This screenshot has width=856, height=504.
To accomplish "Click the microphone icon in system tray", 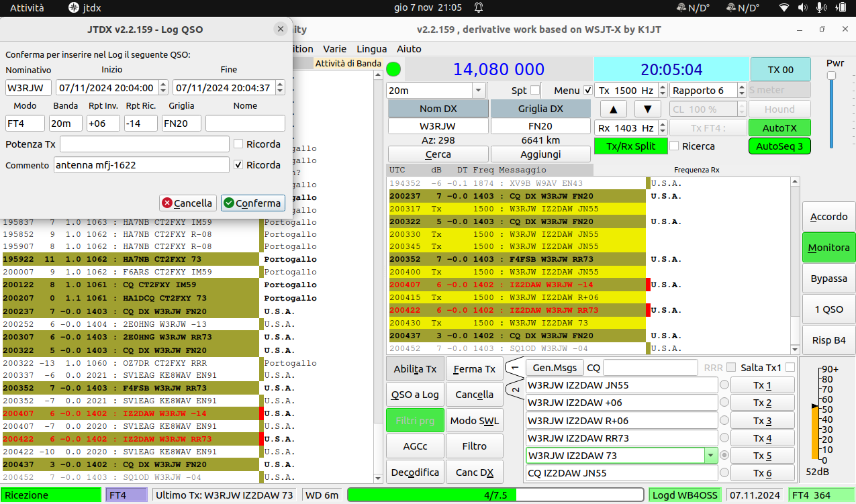I will click(820, 7).
